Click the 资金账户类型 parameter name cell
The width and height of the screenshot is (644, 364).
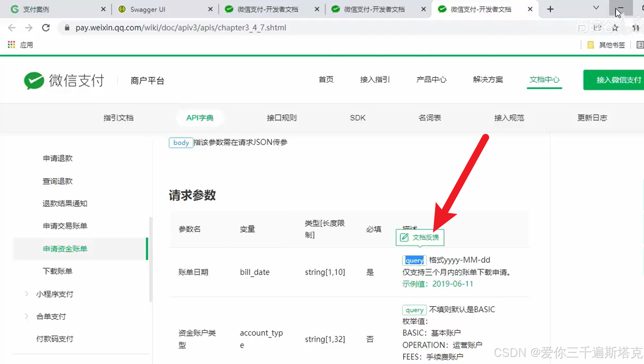tap(197, 339)
